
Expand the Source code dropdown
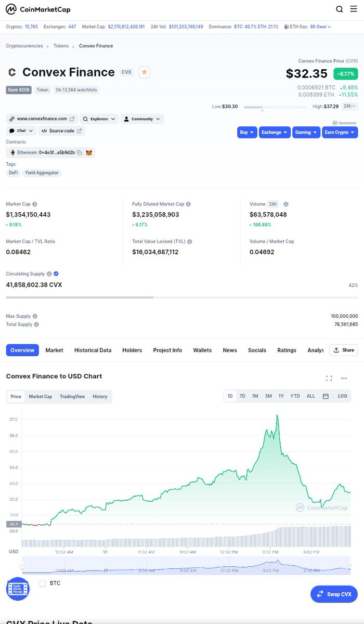tap(61, 131)
